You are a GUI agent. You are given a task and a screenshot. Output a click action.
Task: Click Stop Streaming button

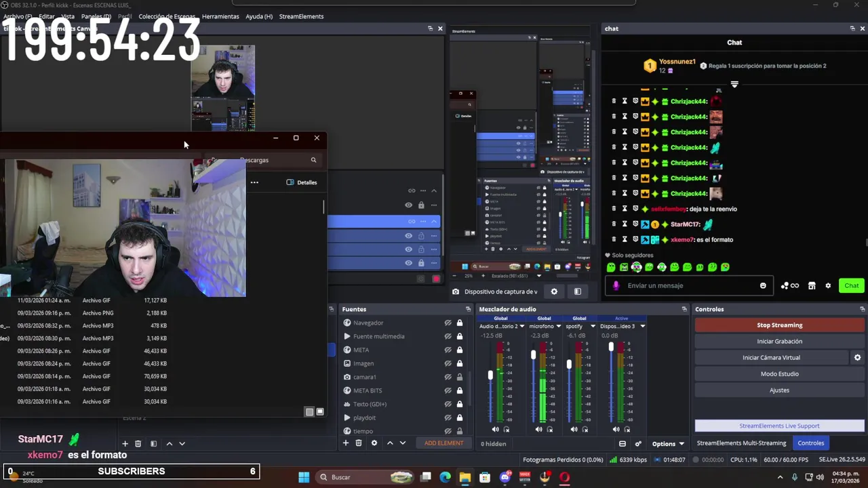click(x=779, y=325)
